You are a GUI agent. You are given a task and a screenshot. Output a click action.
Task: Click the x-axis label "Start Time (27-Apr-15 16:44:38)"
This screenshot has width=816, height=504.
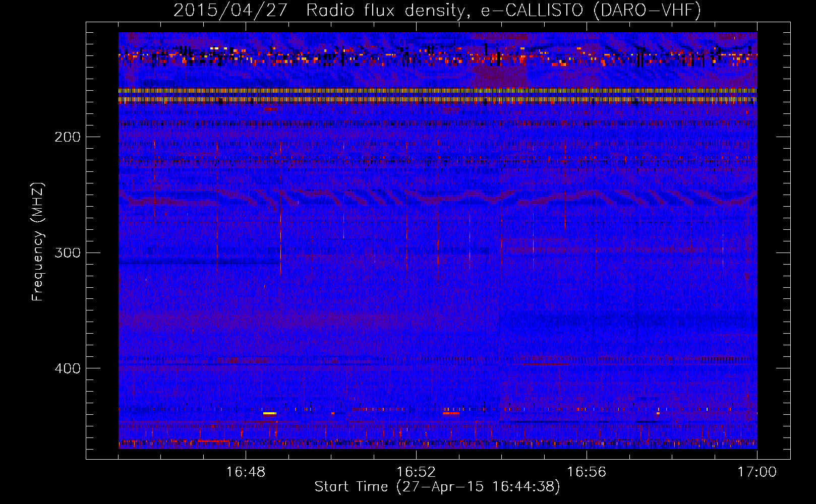click(x=437, y=487)
